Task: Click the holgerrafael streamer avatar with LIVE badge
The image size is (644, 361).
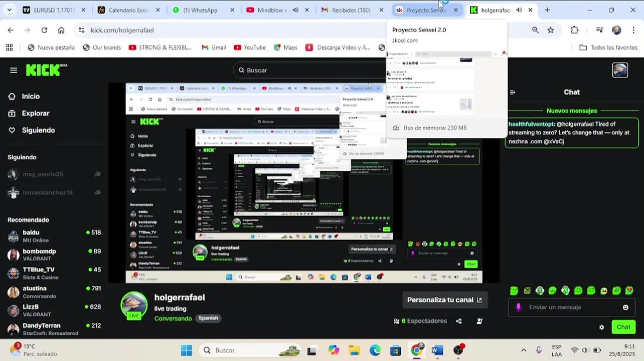Action: tap(134, 305)
